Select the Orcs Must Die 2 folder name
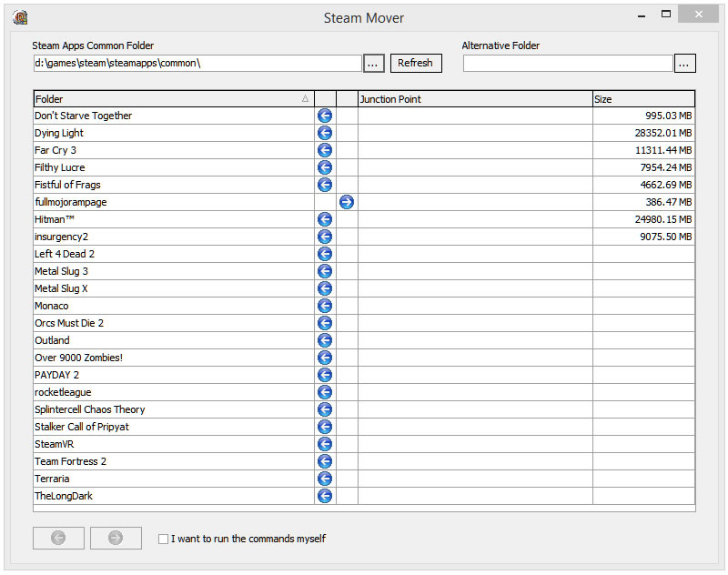 pos(69,324)
